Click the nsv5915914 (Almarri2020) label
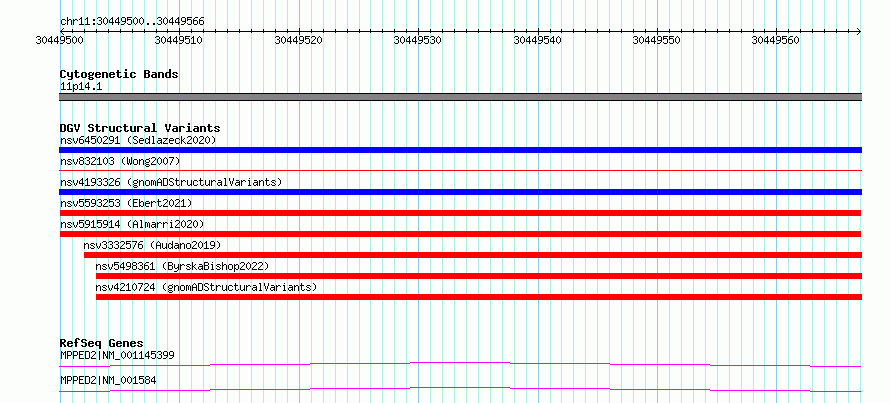Screen dimensions: 890x403 [132, 224]
